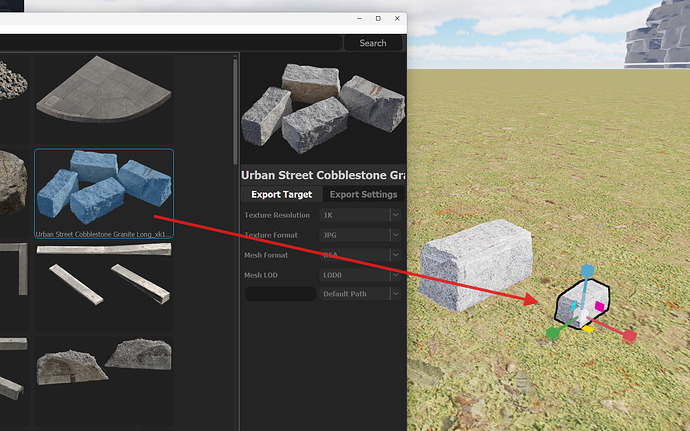Select the quarter-circle stone paving asset thumbnail
Image resolution: width=690 pixels, height=431 pixels.
click(104, 97)
